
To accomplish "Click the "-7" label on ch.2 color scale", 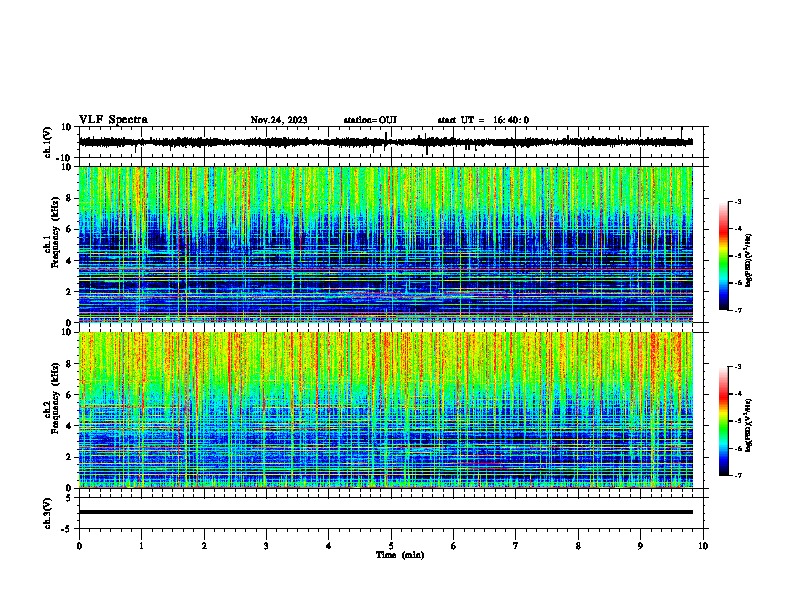I will 738,475.
